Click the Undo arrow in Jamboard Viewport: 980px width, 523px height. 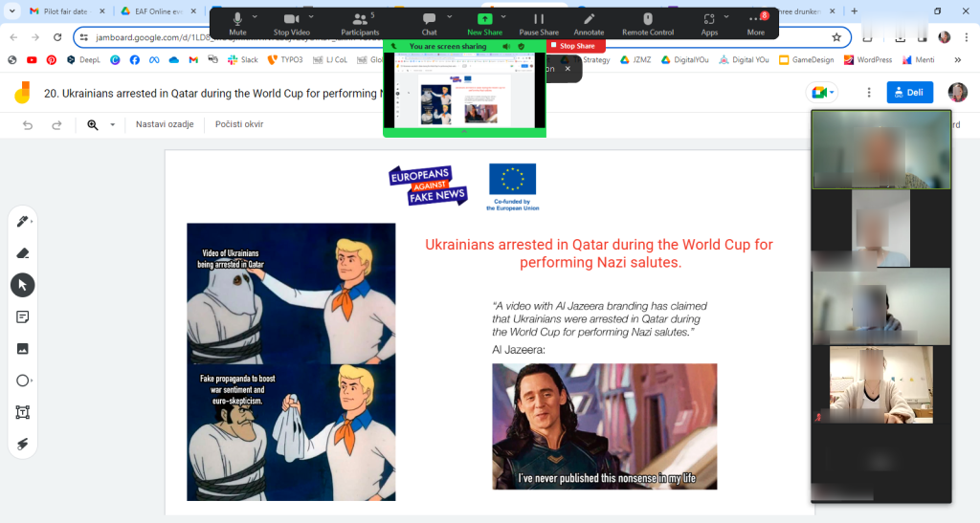28,124
